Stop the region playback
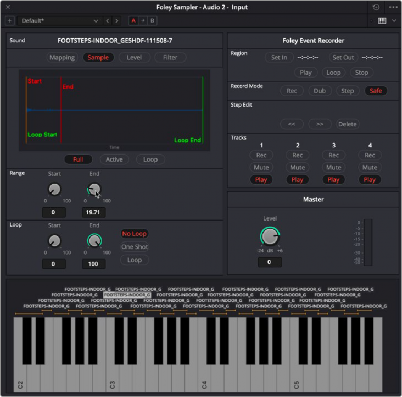The image size is (402, 397). tap(361, 72)
